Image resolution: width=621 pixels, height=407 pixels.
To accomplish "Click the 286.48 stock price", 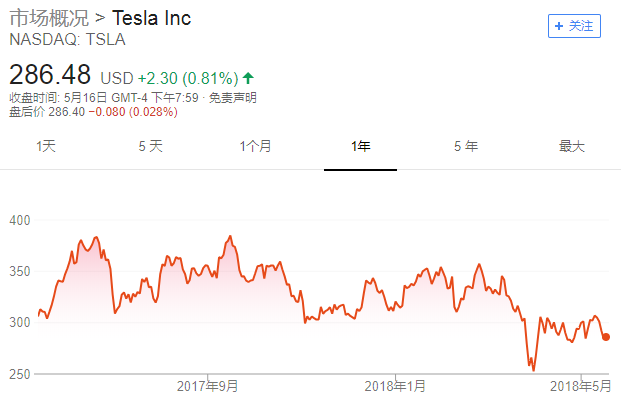I will 50,75.
